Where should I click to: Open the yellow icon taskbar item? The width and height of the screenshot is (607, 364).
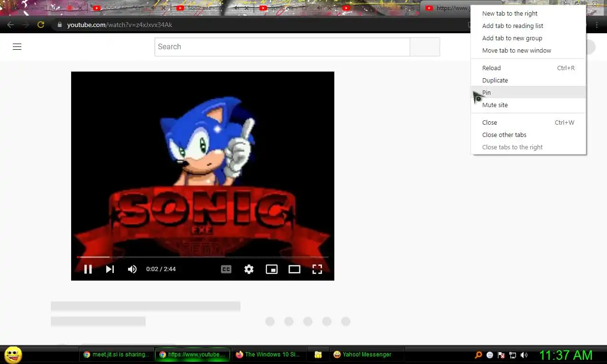coord(318,355)
